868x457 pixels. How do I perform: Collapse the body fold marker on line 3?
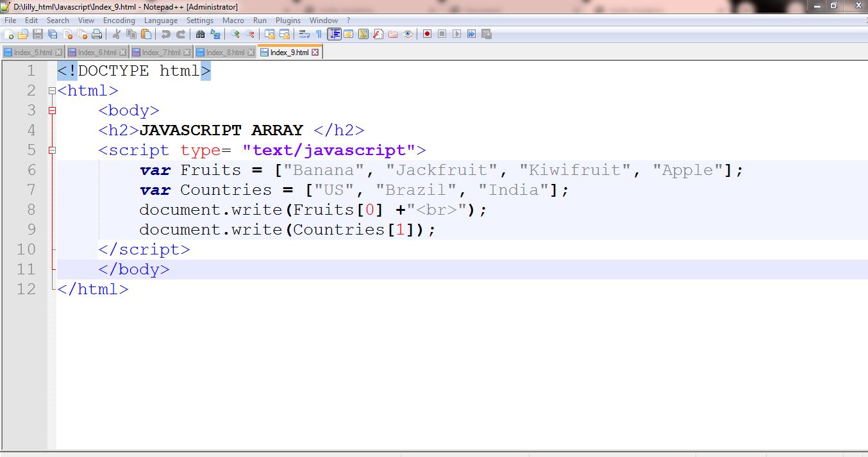(52, 111)
